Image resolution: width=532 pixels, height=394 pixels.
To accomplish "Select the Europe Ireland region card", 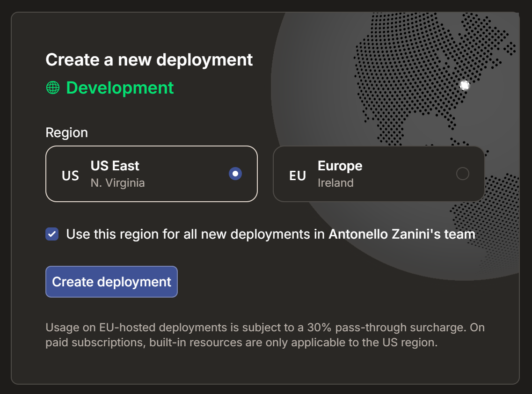I will pos(378,174).
